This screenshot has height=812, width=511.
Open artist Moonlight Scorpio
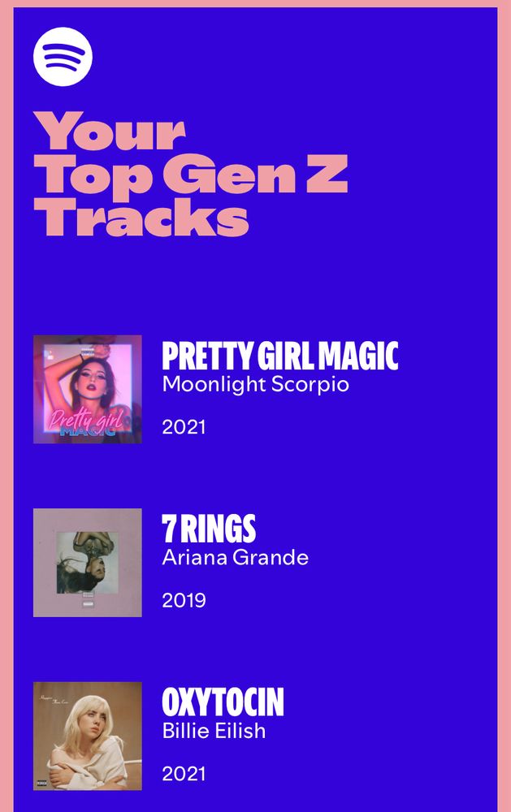pyautogui.click(x=255, y=385)
